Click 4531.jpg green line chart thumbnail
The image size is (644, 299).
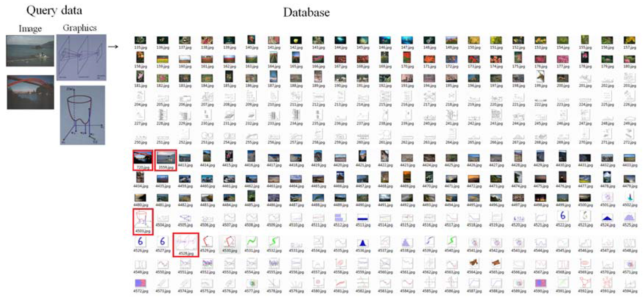pos(251,242)
